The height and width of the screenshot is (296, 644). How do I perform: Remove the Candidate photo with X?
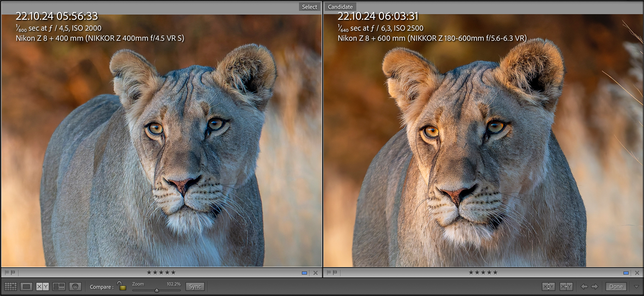(637, 273)
